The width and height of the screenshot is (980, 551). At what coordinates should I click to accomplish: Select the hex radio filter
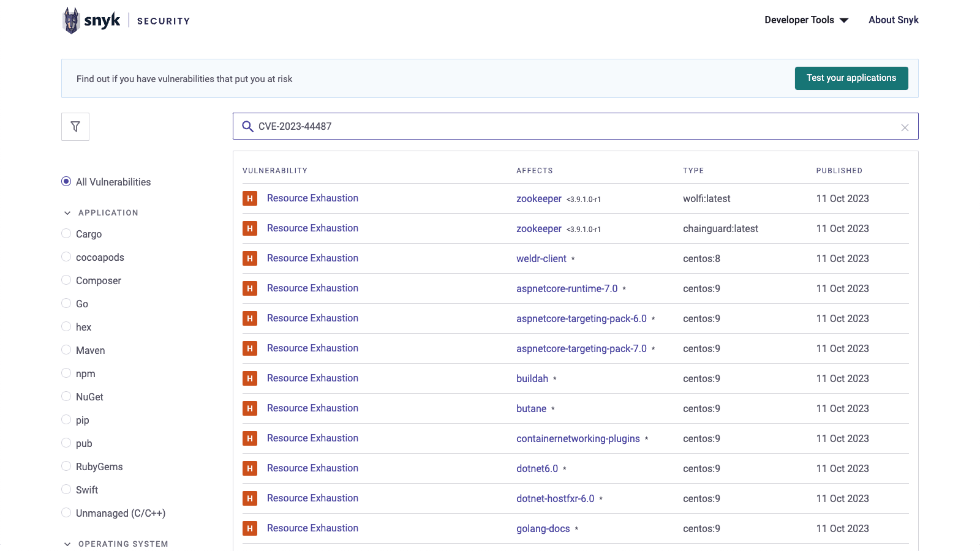[x=66, y=326]
